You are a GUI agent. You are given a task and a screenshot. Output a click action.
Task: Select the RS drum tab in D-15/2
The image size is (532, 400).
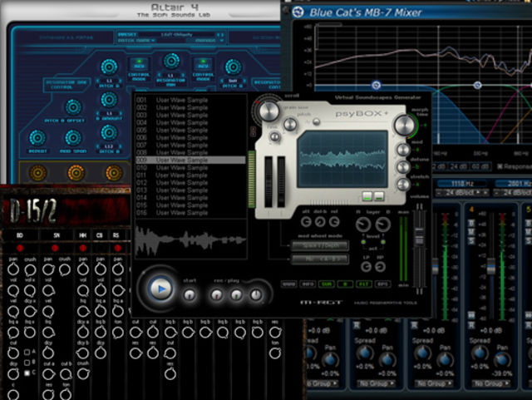pyautogui.click(x=116, y=235)
